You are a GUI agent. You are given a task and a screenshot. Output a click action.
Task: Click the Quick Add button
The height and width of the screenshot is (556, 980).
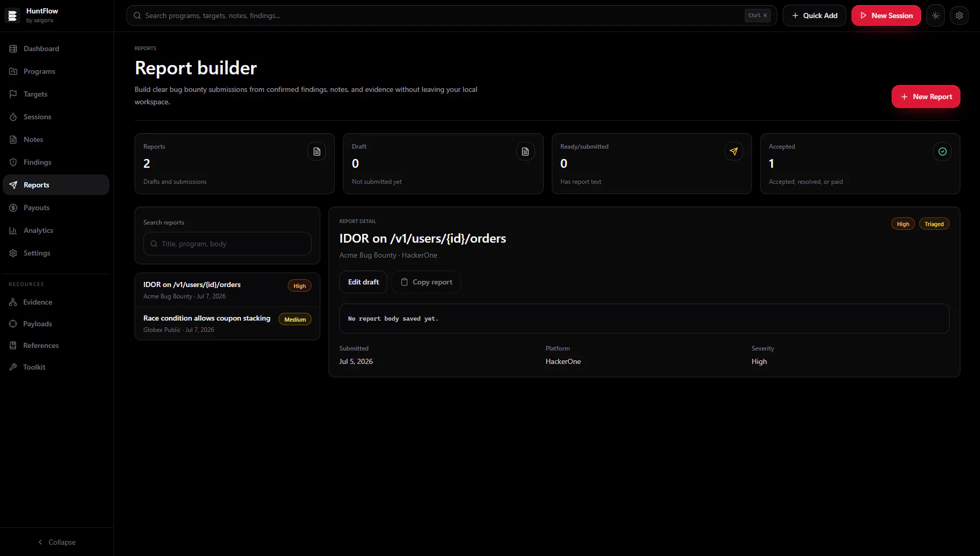pyautogui.click(x=814, y=15)
